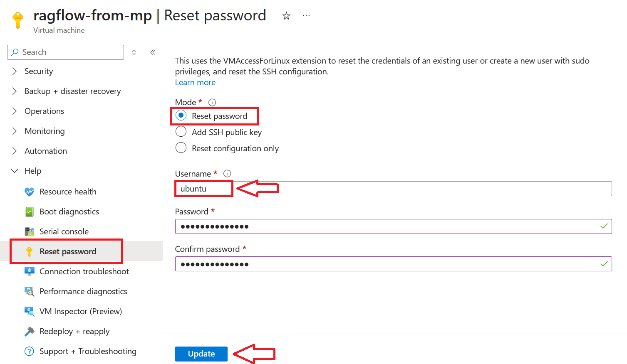Click the info icon next to Mode
627x364 pixels.
click(x=212, y=102)
